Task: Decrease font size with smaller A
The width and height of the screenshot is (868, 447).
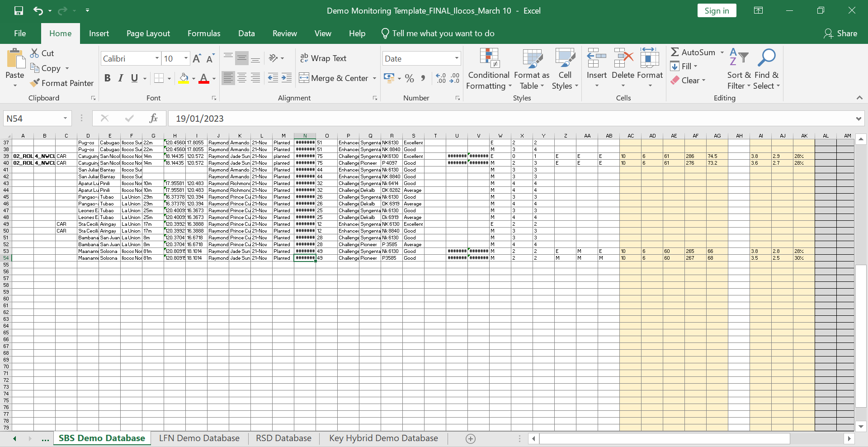Action: (210, 58)
